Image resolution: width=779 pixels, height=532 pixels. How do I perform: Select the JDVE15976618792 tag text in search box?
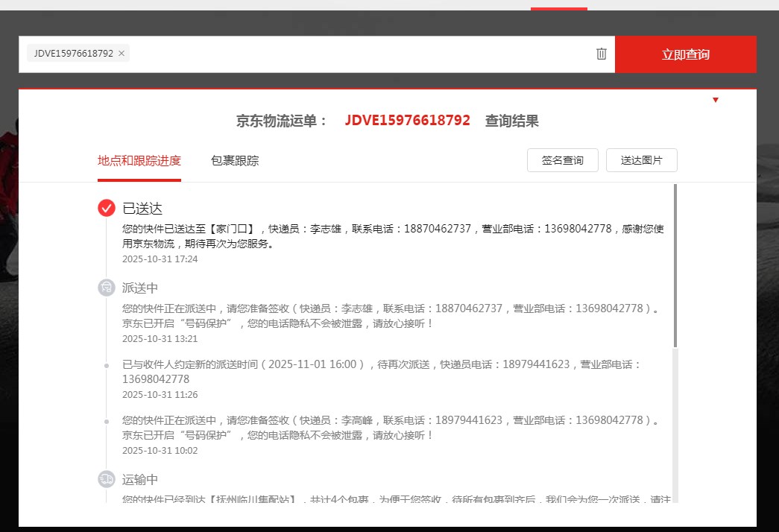(73, 54)
